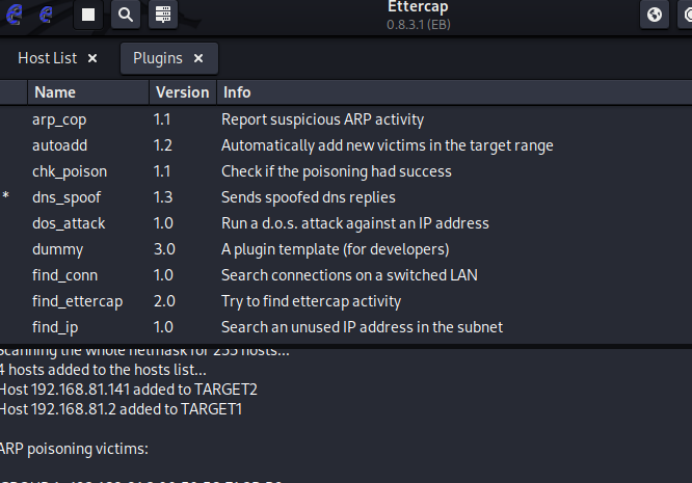Click the find_ettercap plugin entry

[x=77, y=301]
